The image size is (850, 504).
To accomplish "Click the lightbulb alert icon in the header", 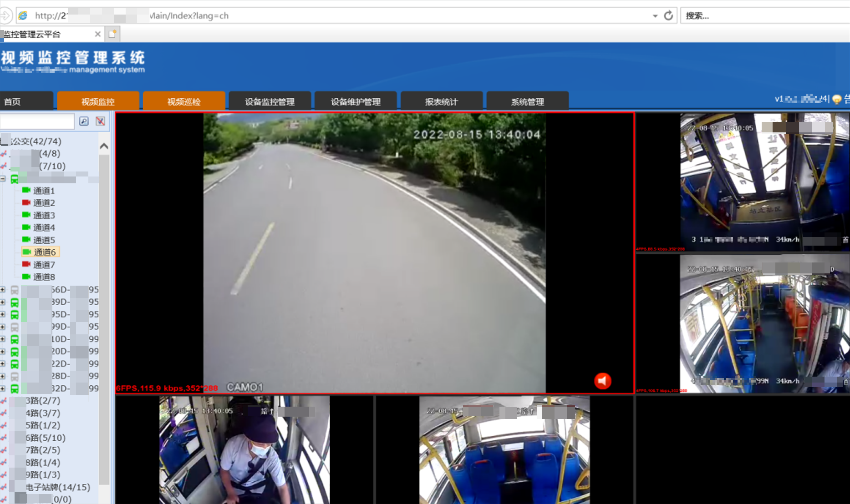I will click(837, 99).
